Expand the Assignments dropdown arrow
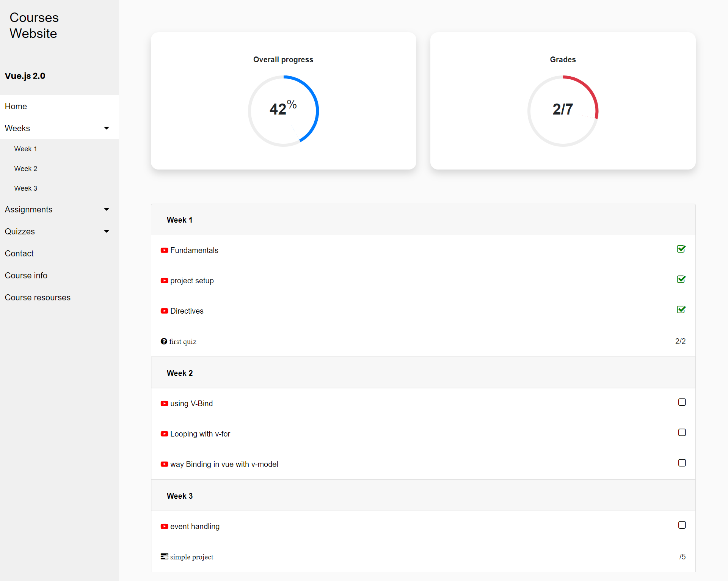Image resolution: width=728 pixels, height=581 pixels. (107, 209)
